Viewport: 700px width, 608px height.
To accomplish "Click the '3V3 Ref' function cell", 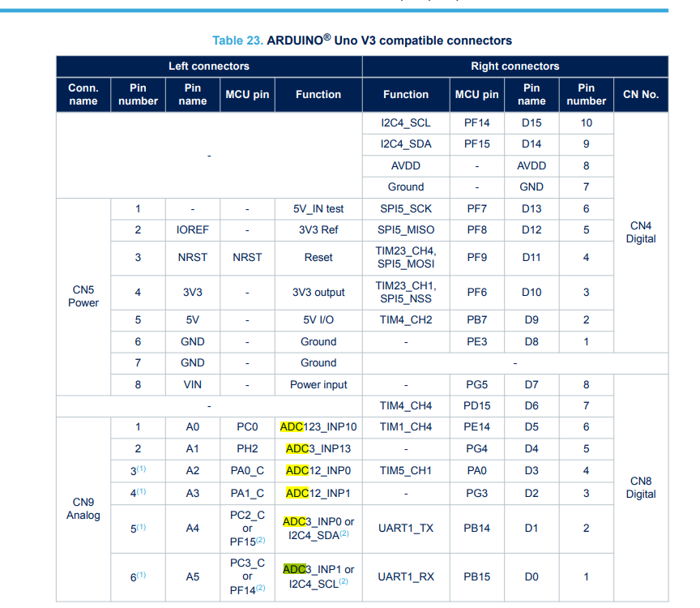I will pos(318,229).
